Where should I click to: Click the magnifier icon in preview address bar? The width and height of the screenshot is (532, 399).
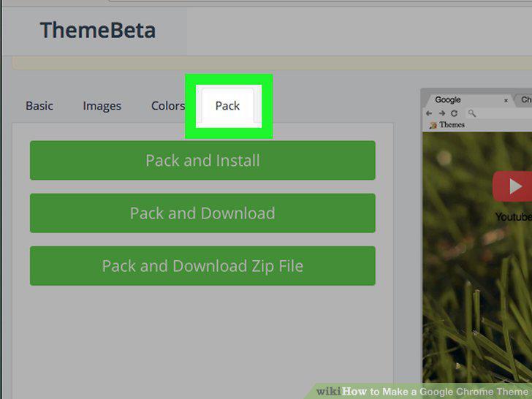click(471, 113)
